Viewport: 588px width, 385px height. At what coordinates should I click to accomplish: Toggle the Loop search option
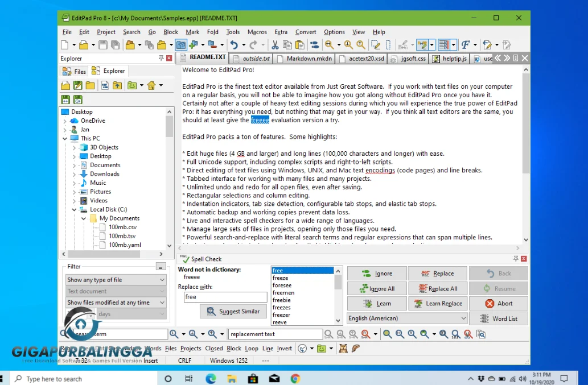click(252, 348)
